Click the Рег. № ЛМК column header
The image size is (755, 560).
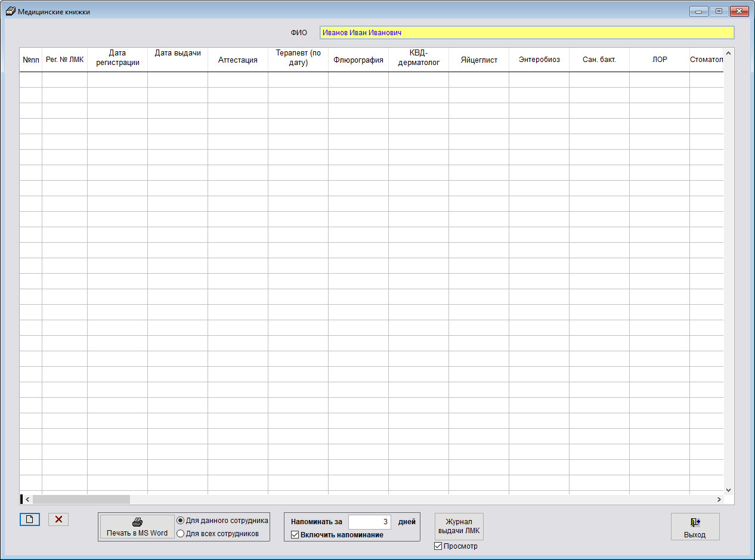click(64, 60)
